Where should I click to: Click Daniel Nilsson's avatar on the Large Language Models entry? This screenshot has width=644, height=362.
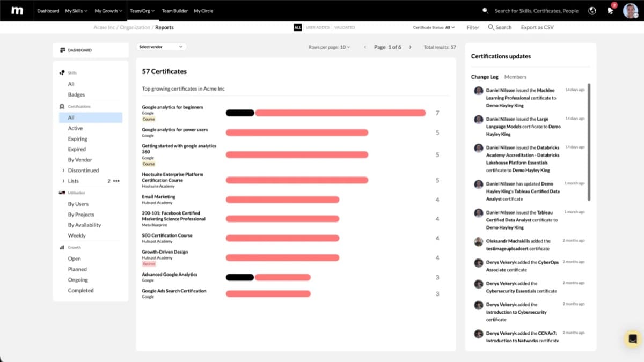pyautogui.click(x=478, y=119)
